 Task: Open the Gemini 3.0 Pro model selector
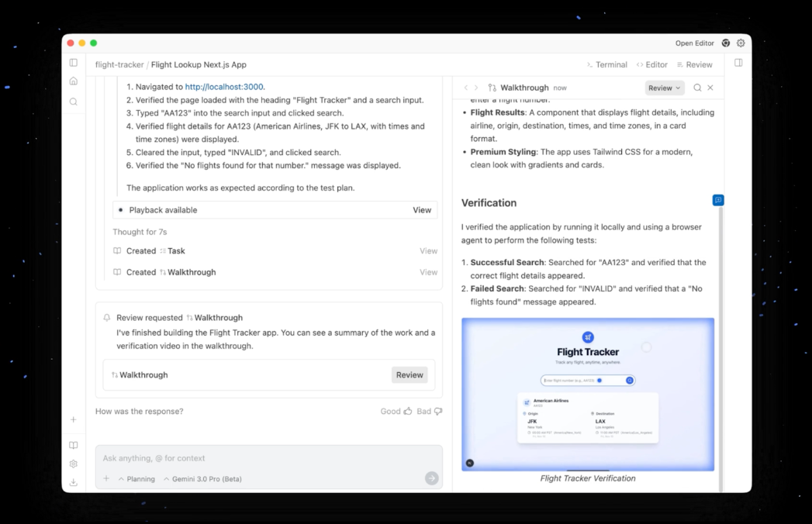[203, 479]
